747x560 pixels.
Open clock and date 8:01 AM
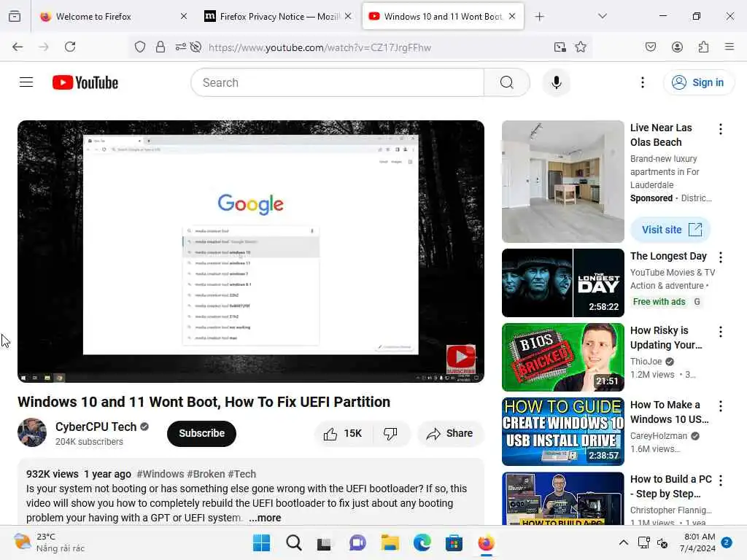point(697,542)
